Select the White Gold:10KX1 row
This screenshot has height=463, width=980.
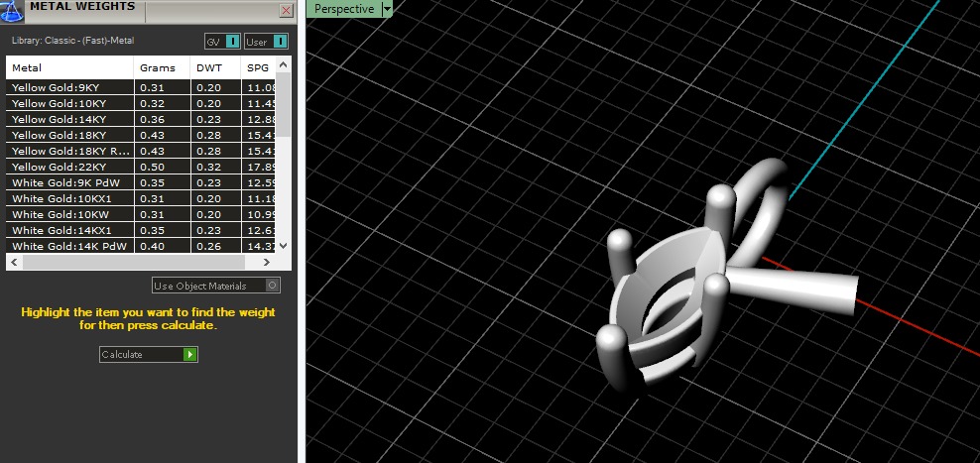click(x=141, y=198)
